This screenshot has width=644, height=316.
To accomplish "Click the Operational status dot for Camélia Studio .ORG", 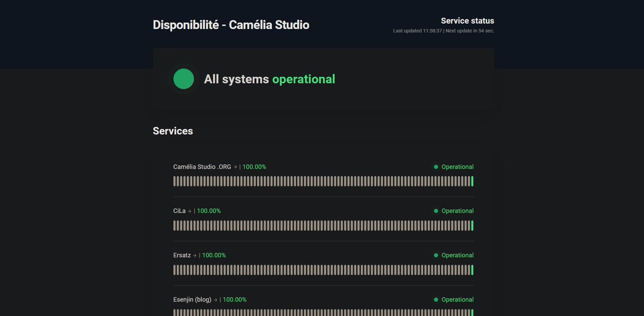I will point(436,167).
